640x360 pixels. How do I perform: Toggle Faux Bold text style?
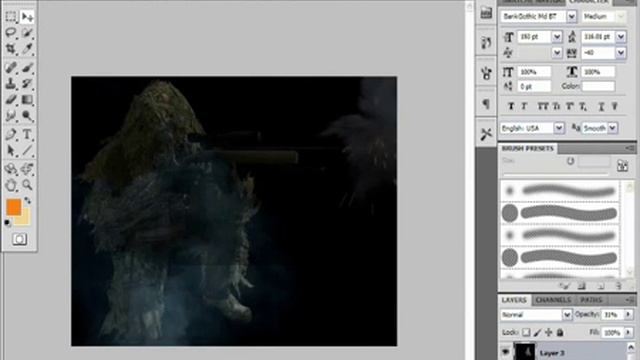coord(511,107)
